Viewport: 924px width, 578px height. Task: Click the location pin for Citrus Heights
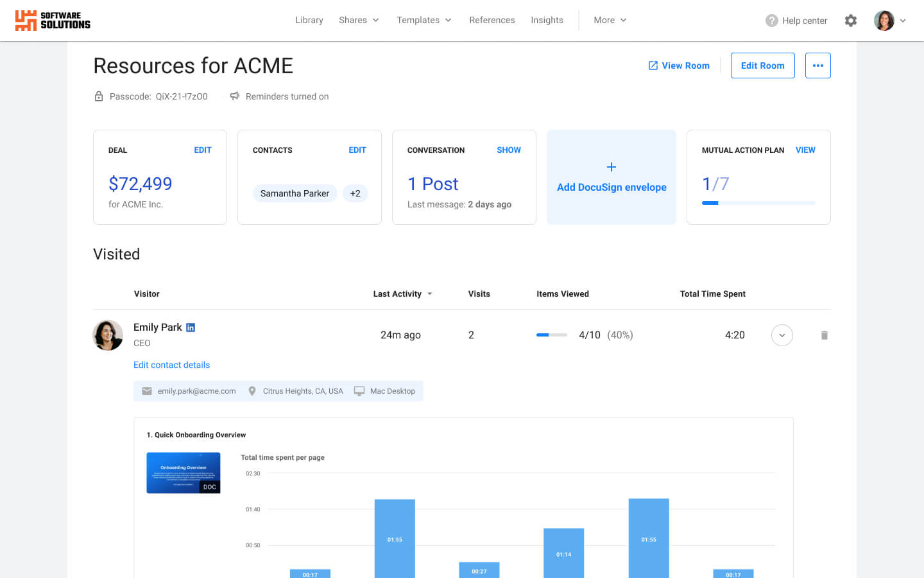pyautogui.click(x=252, y=390)
